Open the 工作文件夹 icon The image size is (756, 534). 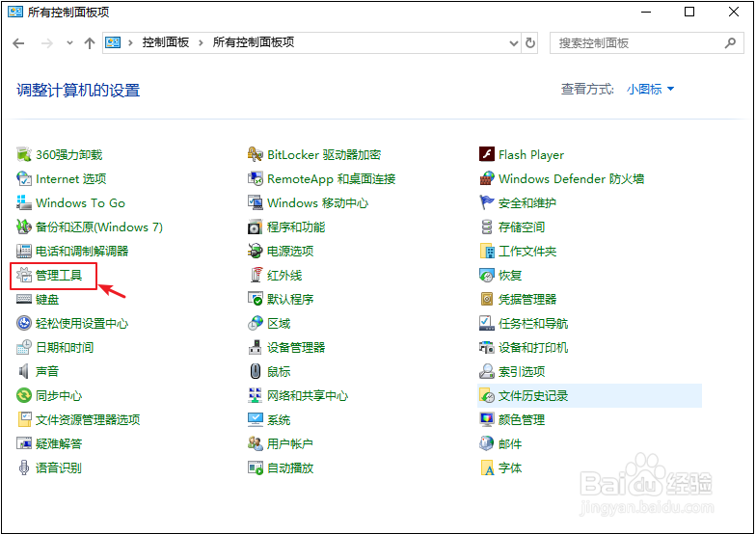(x=486, y=251)
